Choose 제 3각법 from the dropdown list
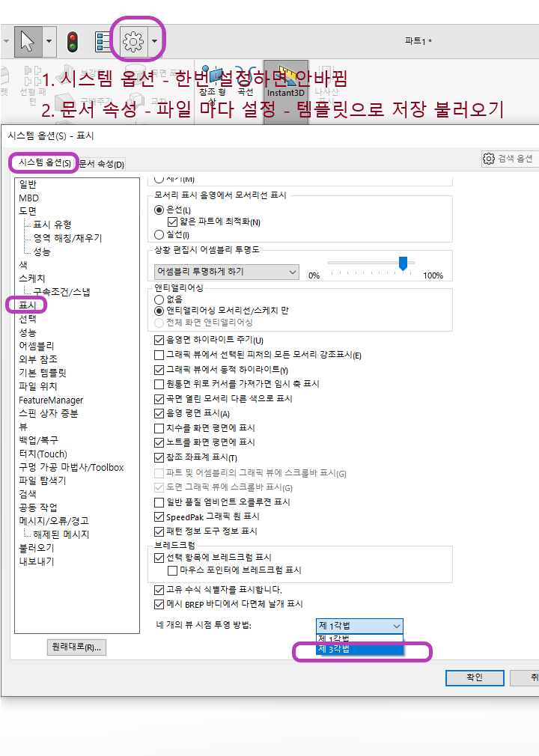Image resolution: width=539 pixels, height=756 pixels. click(x=359, y=649)
